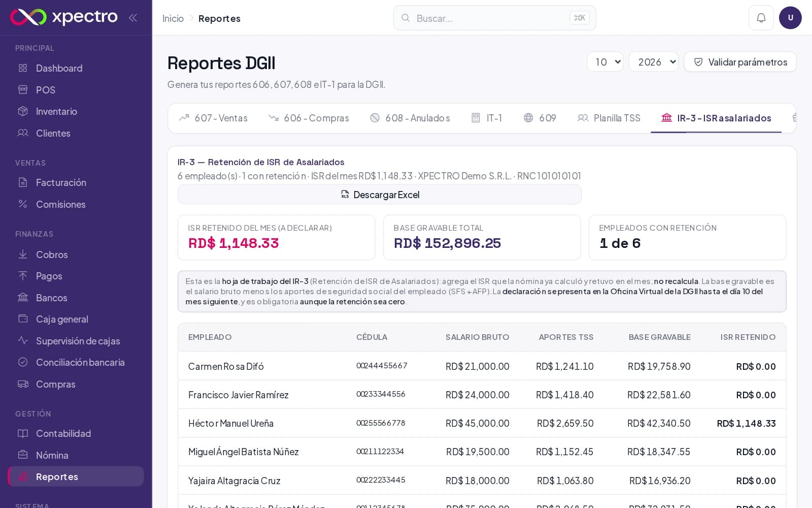Switch to the IT-1 tab
Image resolution: width=812 pixels, height=508 pixels.
(x=487, y=118)
